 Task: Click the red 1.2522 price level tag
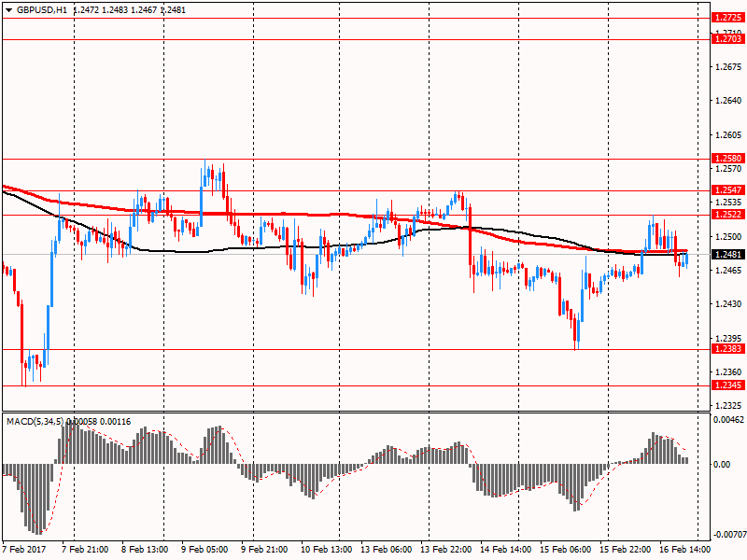tap(727, 215)
